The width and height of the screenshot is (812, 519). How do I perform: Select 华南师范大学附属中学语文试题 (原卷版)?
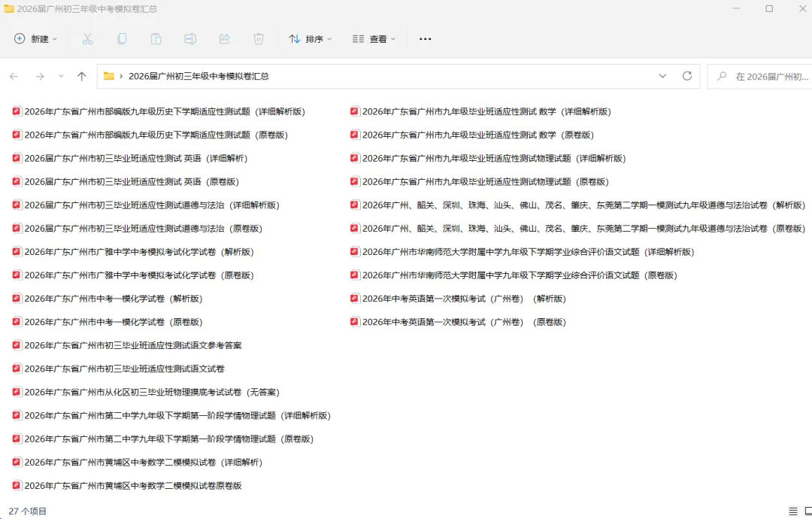(514, 275)
